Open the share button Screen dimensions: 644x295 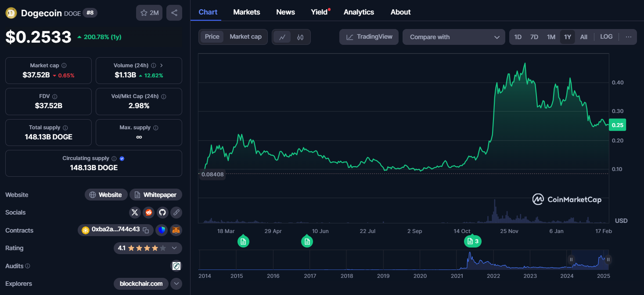[174, 13]
